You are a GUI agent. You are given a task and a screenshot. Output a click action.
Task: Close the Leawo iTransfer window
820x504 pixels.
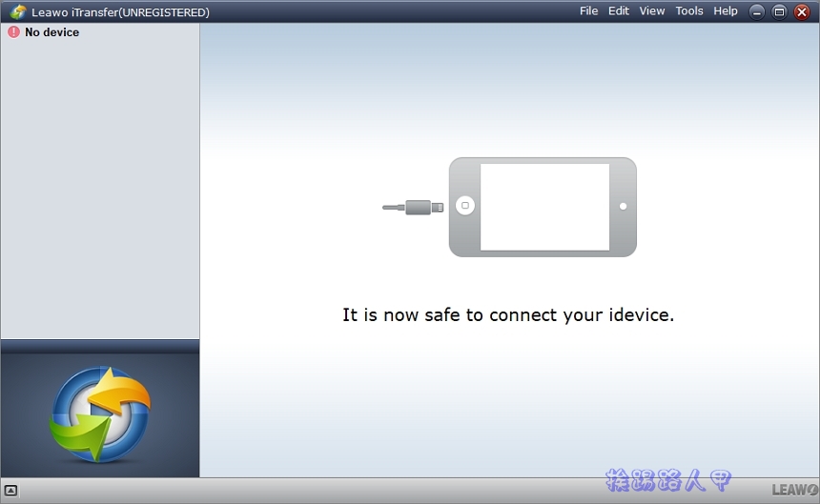point(802,12)
